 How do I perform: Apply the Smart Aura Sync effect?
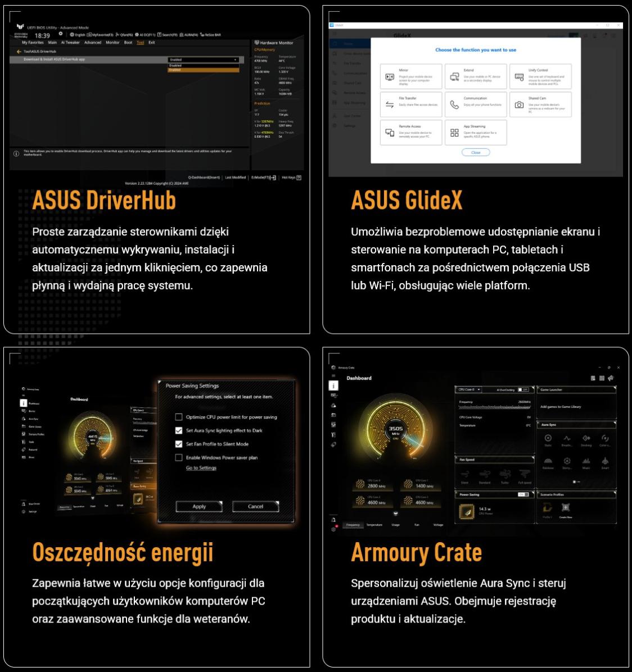[605, 463]
